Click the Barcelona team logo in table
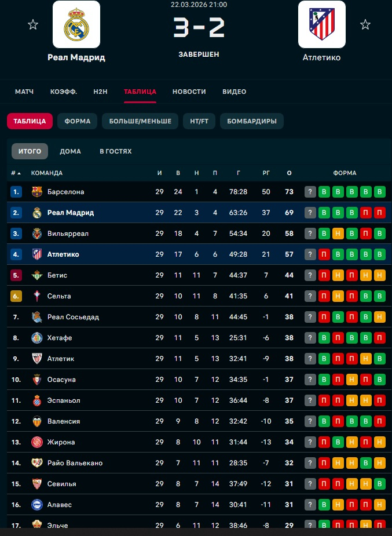Viewport: 392px width, 536px height. point(37,192)
